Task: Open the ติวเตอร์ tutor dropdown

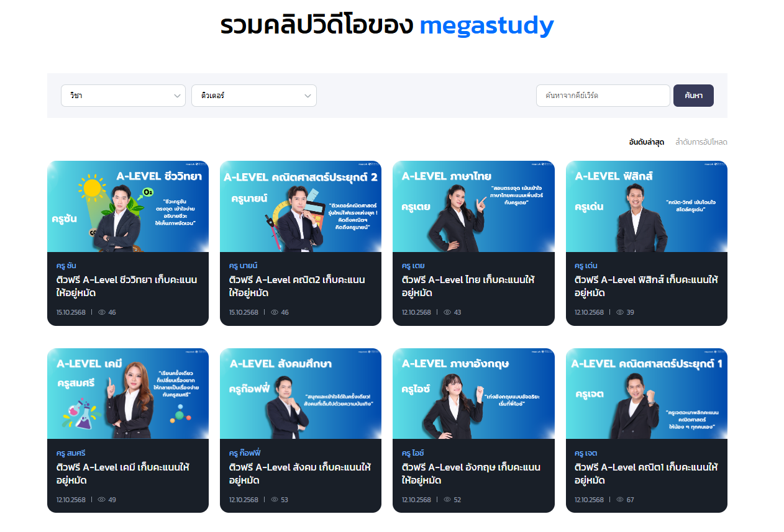Action: pos(254,96)
